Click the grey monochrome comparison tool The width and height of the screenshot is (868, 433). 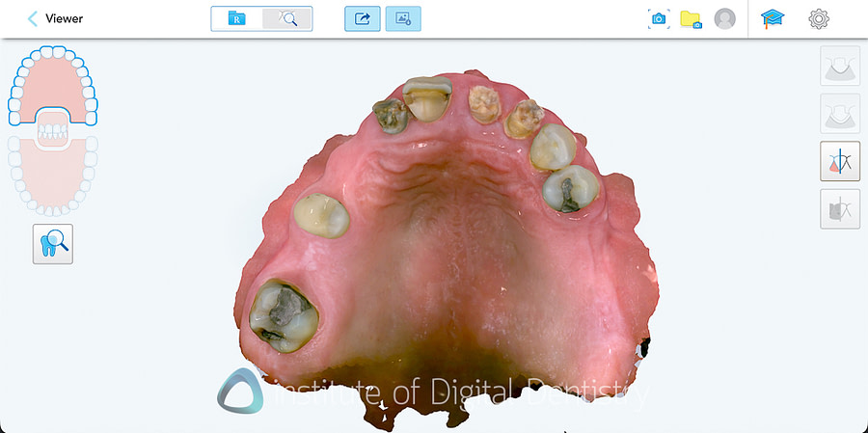point(839,208)
